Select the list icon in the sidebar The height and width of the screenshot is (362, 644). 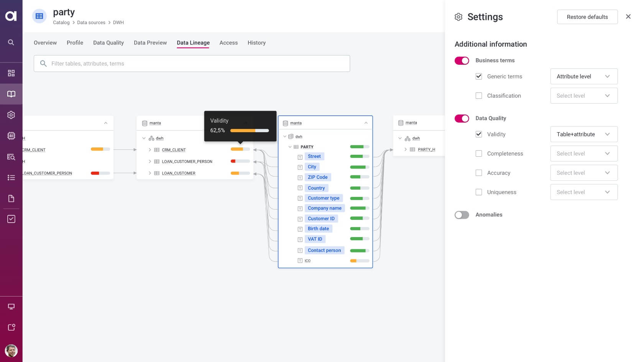pyautogui.click(x=11, y=177)
